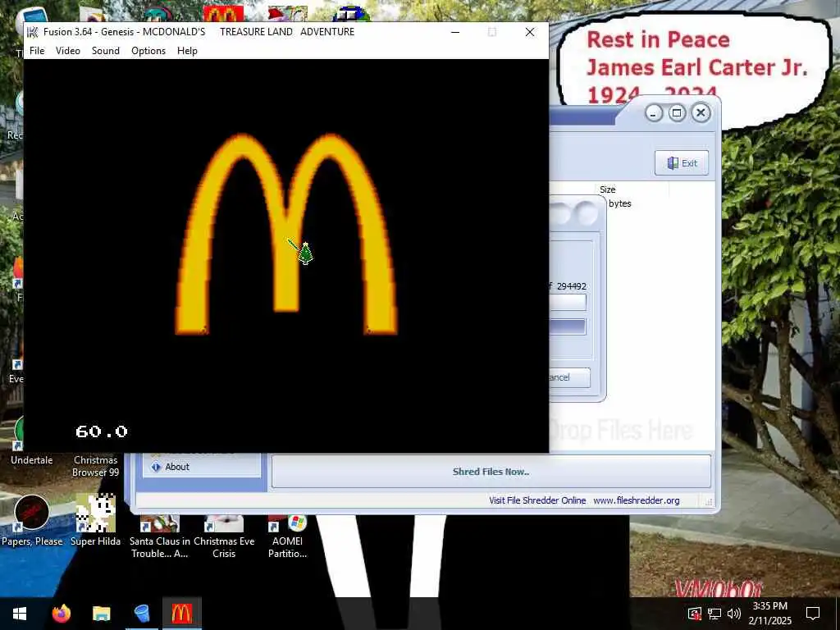This screenshot has width=840, height=630.
Task: Click the 294492 count in shredding dialog
Action: click(572, 286)
